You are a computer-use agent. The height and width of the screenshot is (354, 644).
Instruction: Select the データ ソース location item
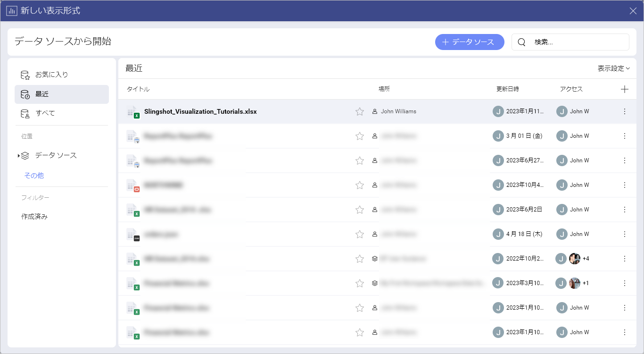click(x=56, y=155)
